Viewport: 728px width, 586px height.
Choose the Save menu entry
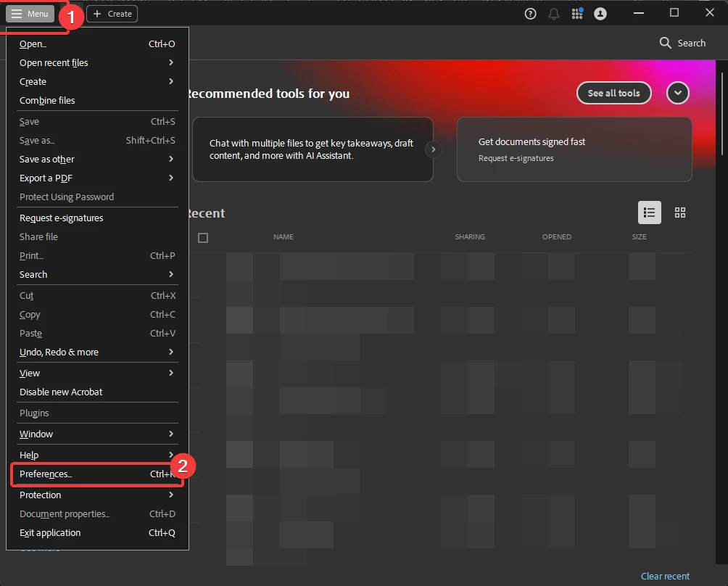point(97,122)
